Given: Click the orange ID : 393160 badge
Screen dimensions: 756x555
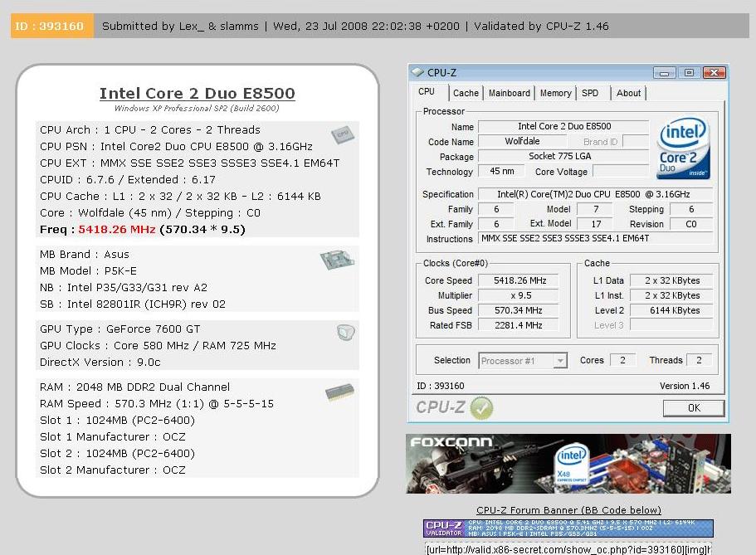Looking at the screenshot, I should [52, 26].
